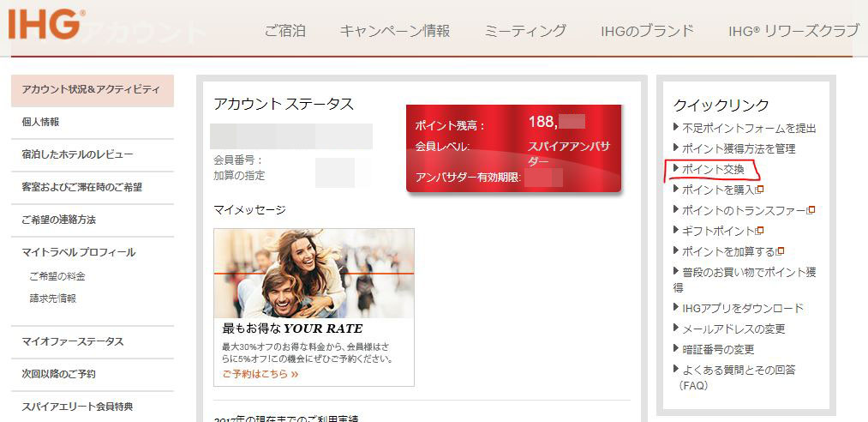Click the red ポイント残高 card
Image resolution: width=868 pixels, height=422 pixels.
click(514, 148)
